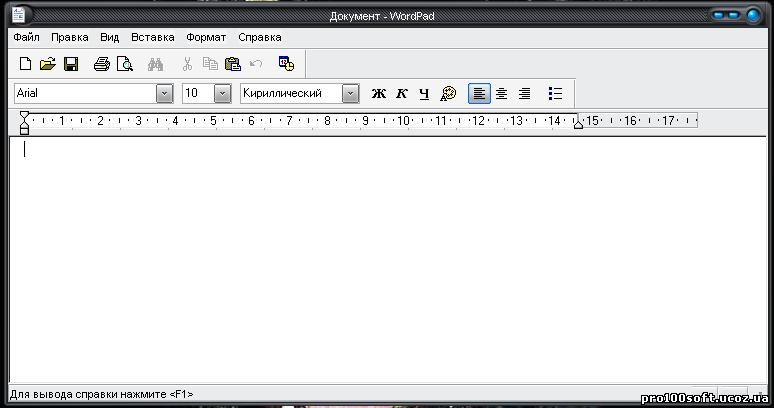Paste from clipboard icon
Image resolution: width=774 pixels, height=408 pixels.
tap(232, 64)
